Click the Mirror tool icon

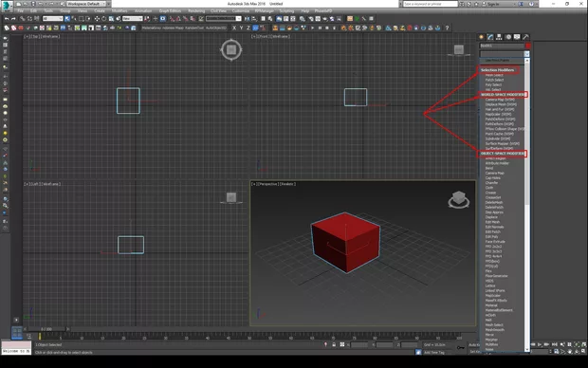click(247, 18)
